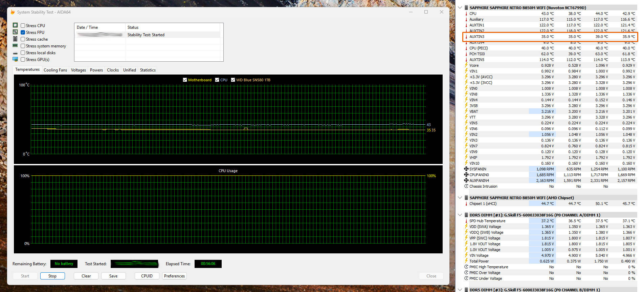Click the Stability Test Started log entry

[146, 35]
